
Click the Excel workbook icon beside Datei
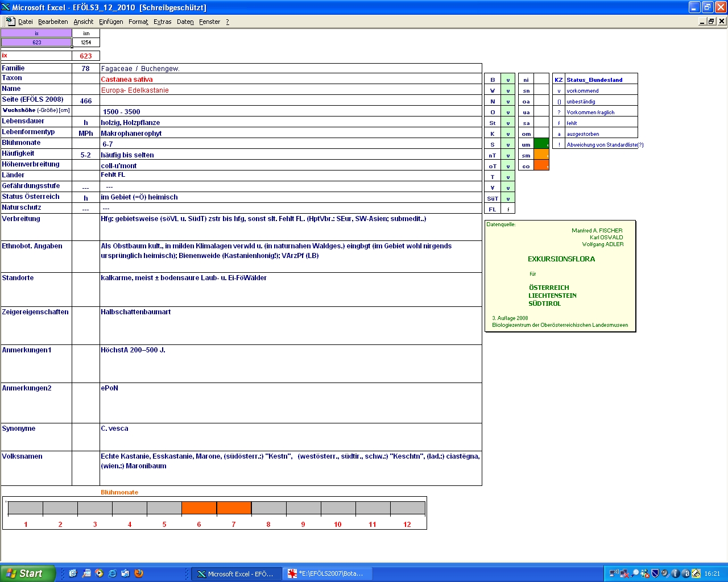click(x=10, y=21)
